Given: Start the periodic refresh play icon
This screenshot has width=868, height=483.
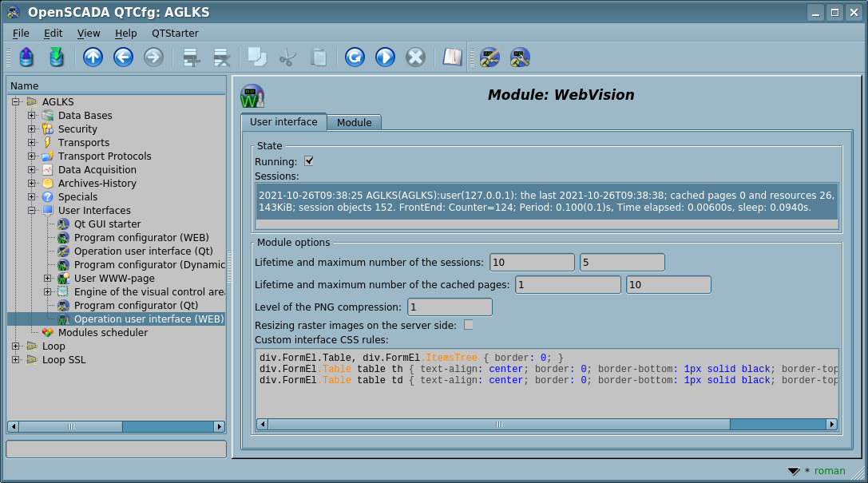Looking at the screenshot, I should (x=385, y=57).
